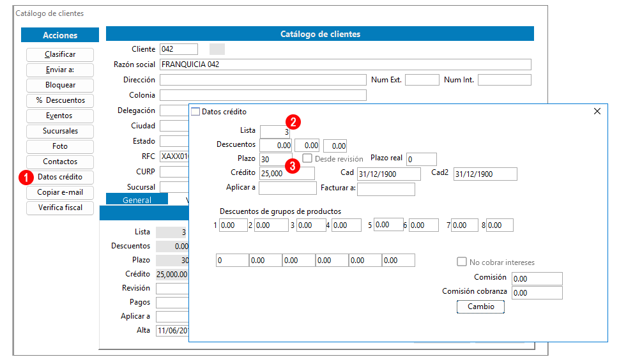This screenshot has width=619, height=364.
Task: Click the first Descuentos field in dialog
Action: (x=276, y=146)
